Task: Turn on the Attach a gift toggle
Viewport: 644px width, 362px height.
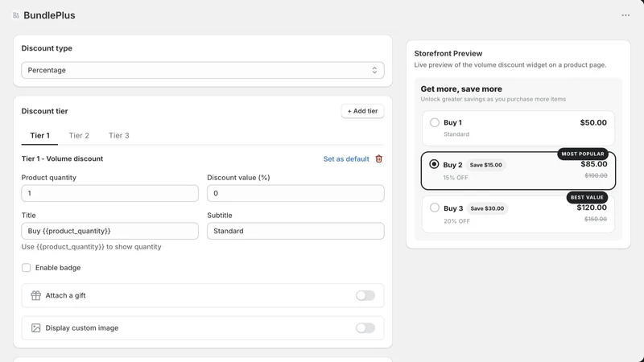Action: 365,295
